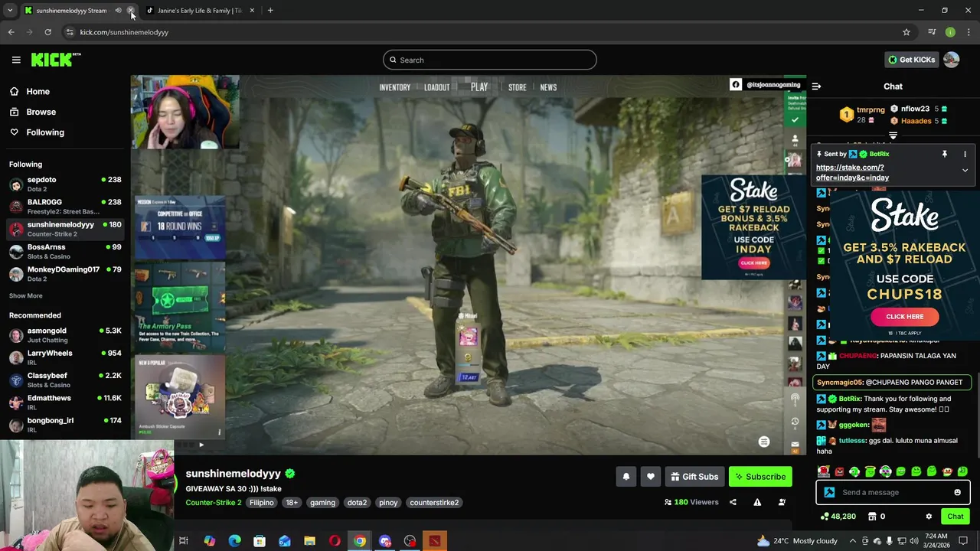
Task: Open a new browser tab
Action: click(x=270, y=11)
